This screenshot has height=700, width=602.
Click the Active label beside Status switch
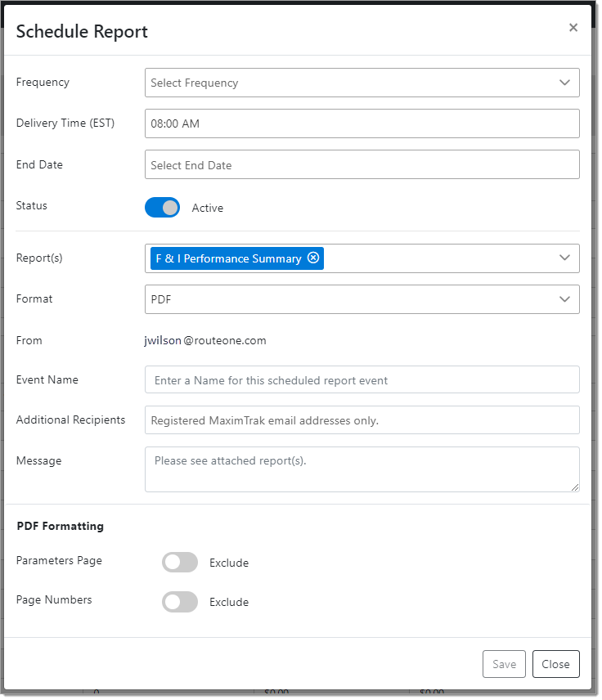pos(208,208)
